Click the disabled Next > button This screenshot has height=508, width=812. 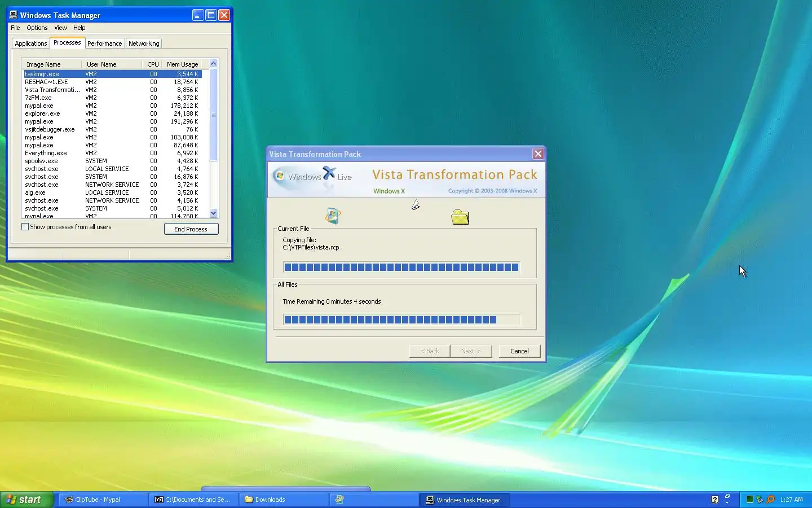tap(471, 351)
